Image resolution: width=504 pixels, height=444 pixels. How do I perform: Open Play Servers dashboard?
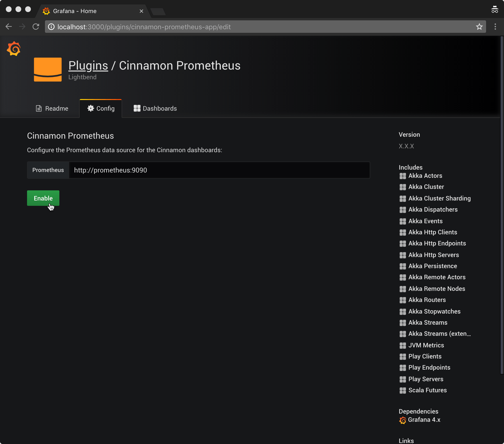[426, 379]
